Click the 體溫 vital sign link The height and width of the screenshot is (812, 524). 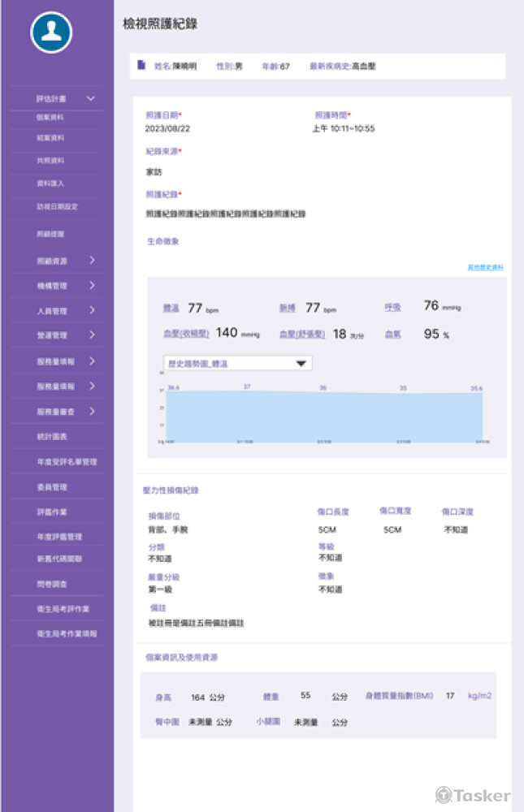pyautogui.click(x=171, y=309)
